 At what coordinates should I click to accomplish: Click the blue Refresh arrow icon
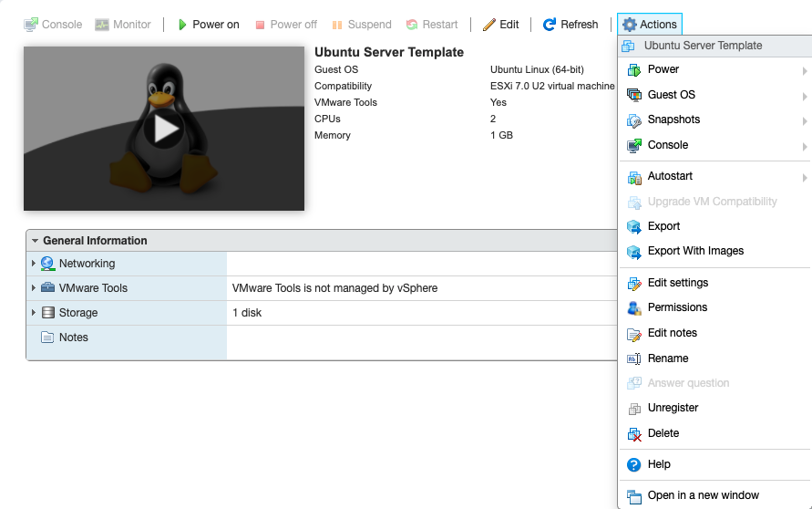pos(550,25)
